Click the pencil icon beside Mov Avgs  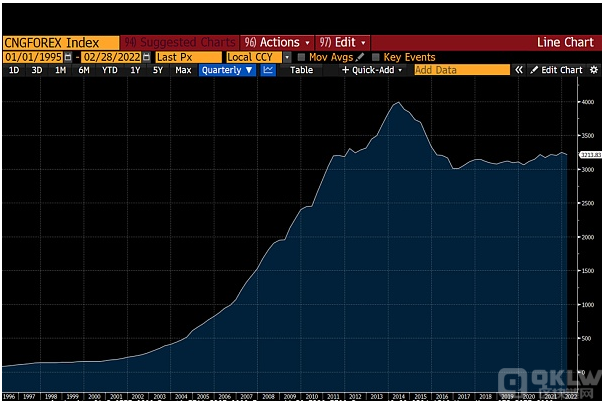(362, 58)
